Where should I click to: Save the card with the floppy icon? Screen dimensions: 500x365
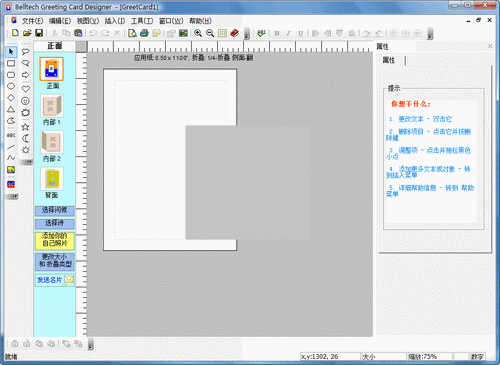coord(39,33)
